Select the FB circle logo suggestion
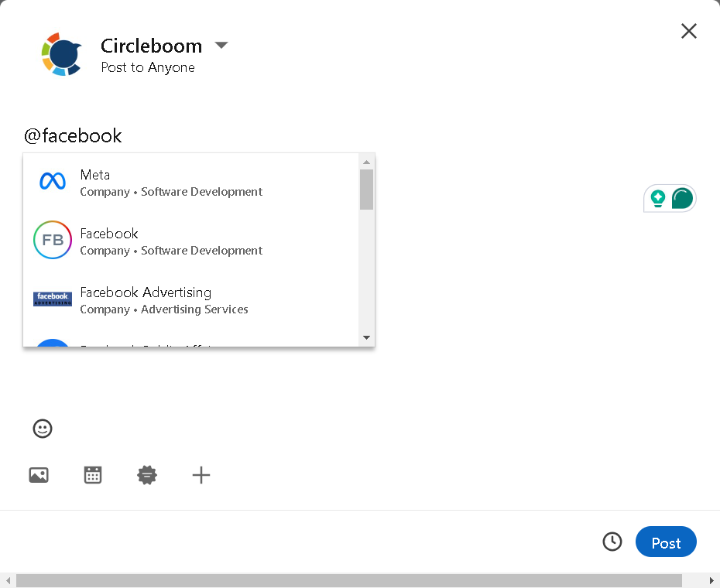The image size is (720, 588). pos(53,240)
